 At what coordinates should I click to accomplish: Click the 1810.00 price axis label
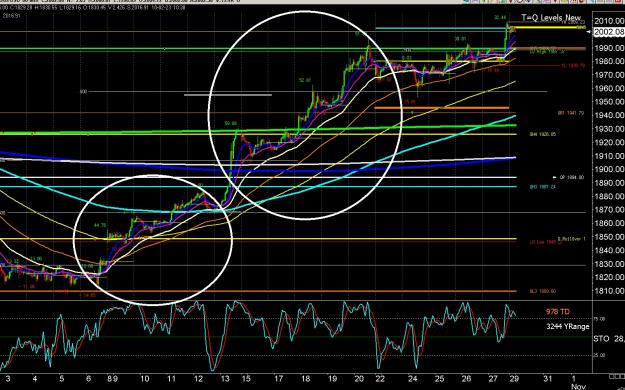pyautogui.click(x=609, y=291)
